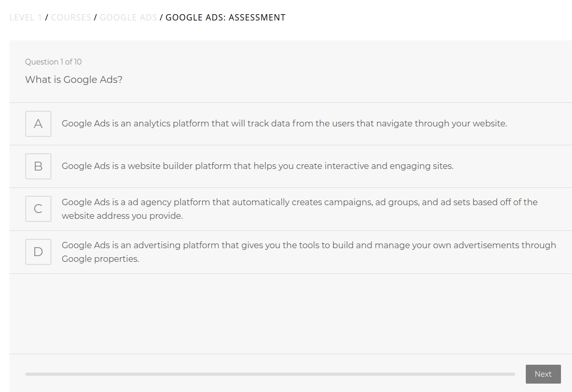572x392 pixels.
Task: Navigate to the GOOGLE ADS breadcrumb
Action: point(128,17)
